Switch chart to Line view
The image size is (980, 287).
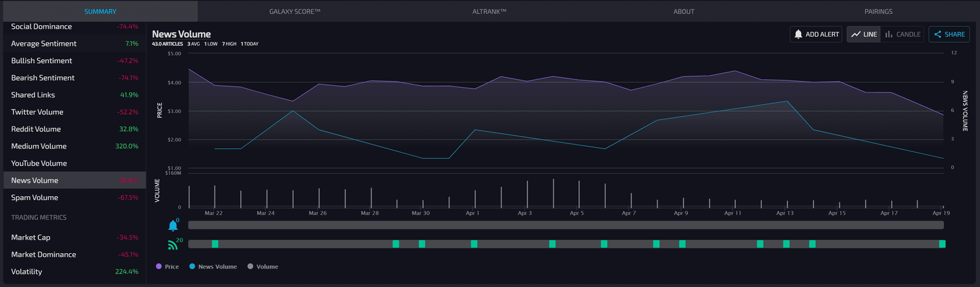[864, 34]
